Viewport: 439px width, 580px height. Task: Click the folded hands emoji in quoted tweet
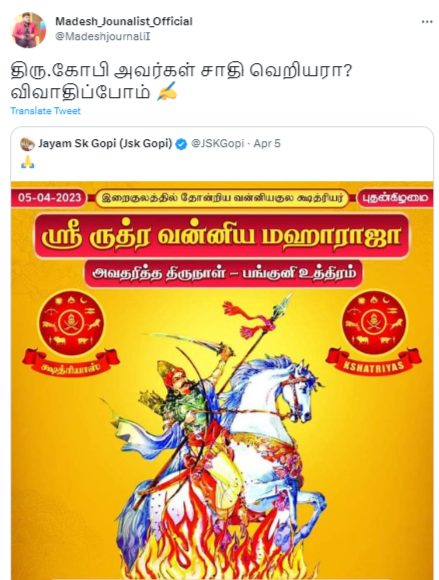coord(28,162)
